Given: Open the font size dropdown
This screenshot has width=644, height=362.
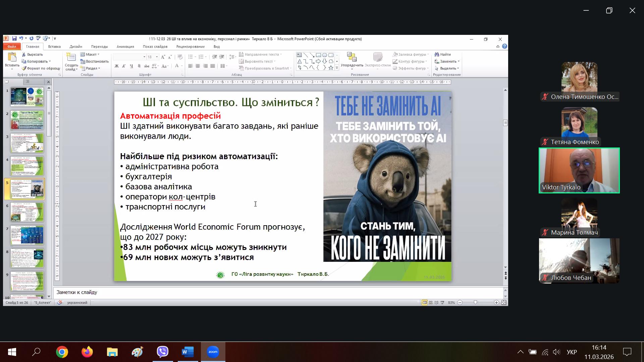Looking at the screenshot, I should pyautogui.click(x=157, y=57).
